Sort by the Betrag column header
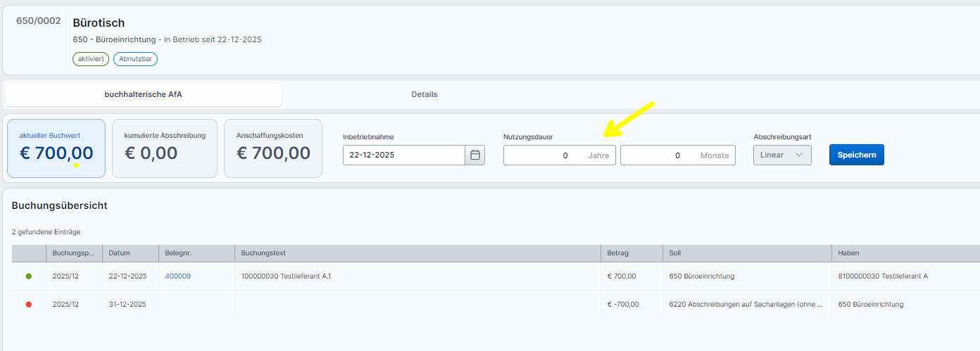 tap(617, 253)
